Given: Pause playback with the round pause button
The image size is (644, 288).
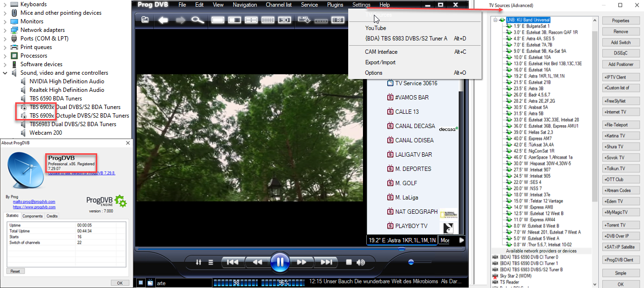Looking at the screenshot, I should coord(280,262).
